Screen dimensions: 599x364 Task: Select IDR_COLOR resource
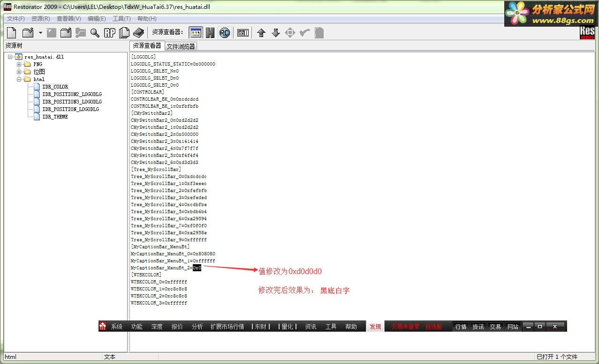55,87
